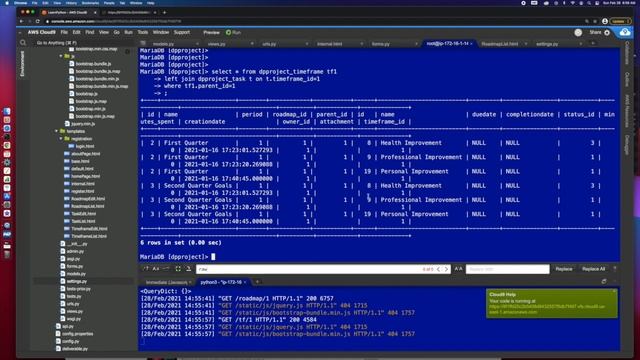The width and height of the screenshot is (640, 360).
Task: Click the search magnifier icon in the left gutter
Action: (23, 42)
